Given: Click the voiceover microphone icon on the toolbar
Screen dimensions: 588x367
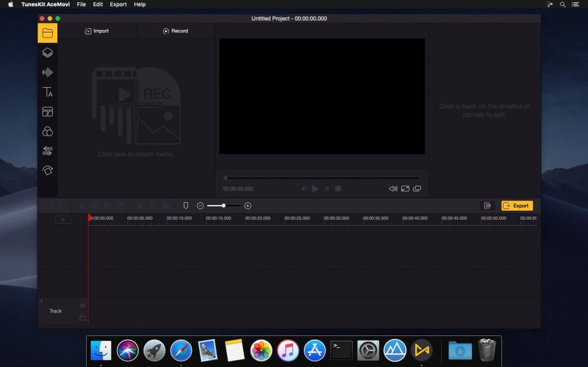Looking at the screenshot, I should point(185,205).
